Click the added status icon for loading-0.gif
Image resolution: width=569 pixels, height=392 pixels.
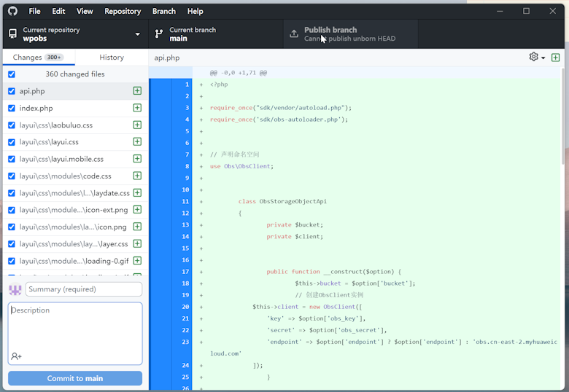coord(137,261)
